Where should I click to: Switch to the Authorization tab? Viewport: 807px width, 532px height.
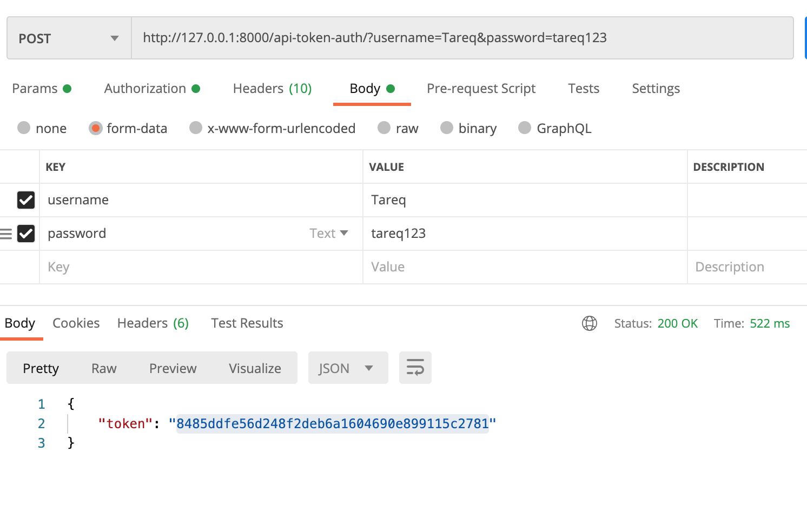(x=152, y=89)
